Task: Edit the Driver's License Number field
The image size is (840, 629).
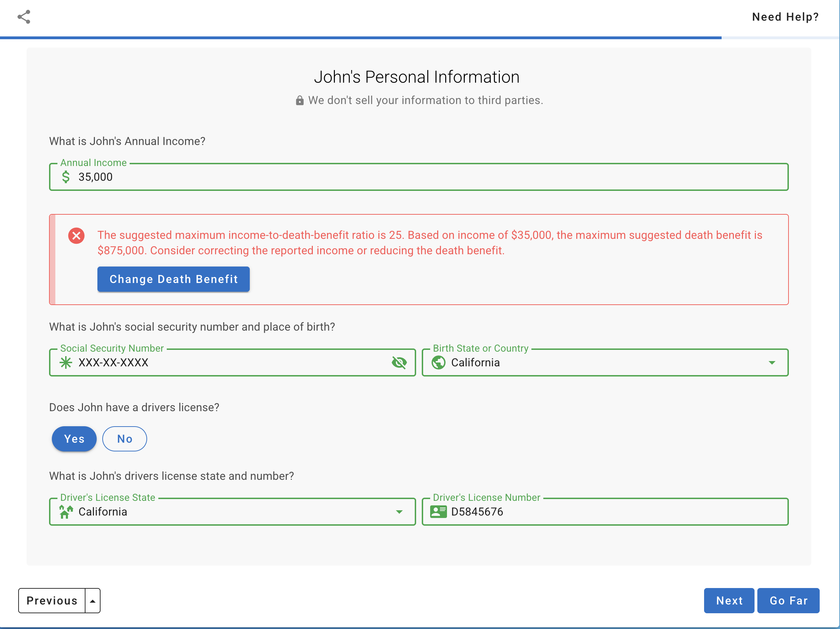Action: click(x=605, y=512)
